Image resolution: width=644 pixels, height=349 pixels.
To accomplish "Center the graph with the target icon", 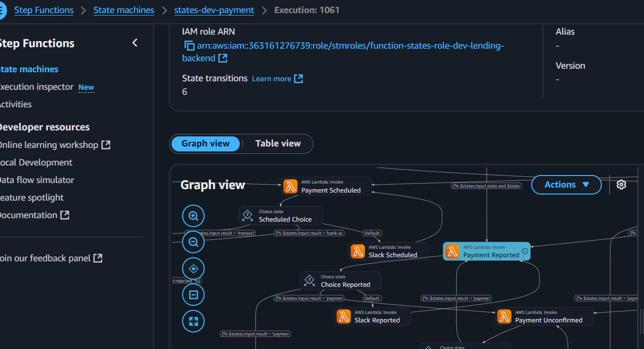I will (x=193, y=269).
